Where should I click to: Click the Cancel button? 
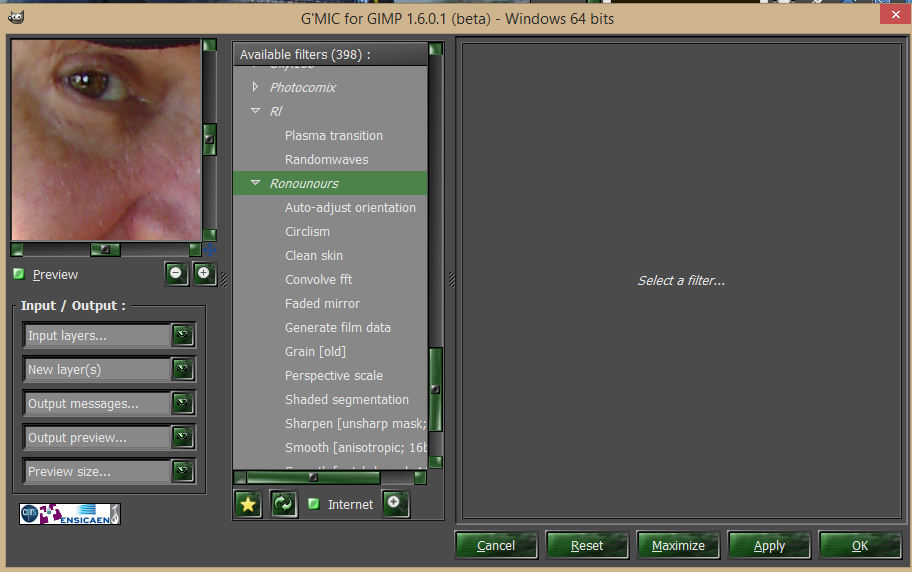click(496, 545)
